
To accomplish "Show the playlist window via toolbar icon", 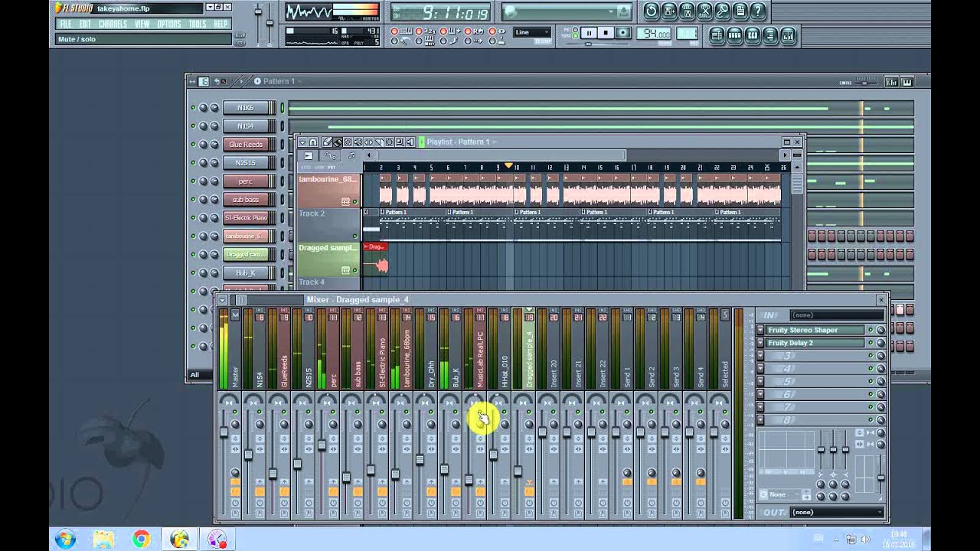I will pos(717,35).
